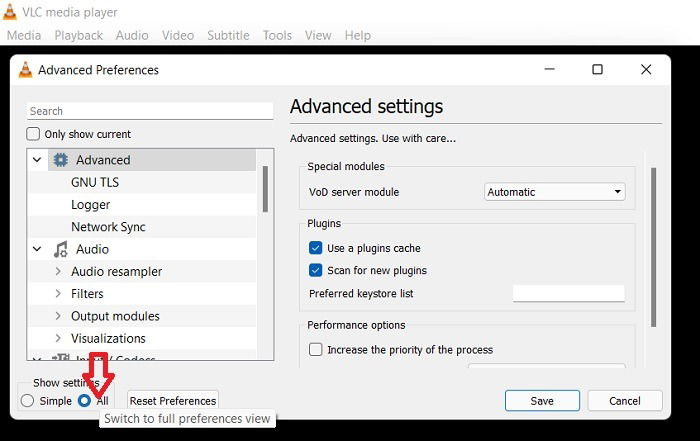700x441 pixels.
Task: Uncheck Use a plugins cache
Action: 315,248
